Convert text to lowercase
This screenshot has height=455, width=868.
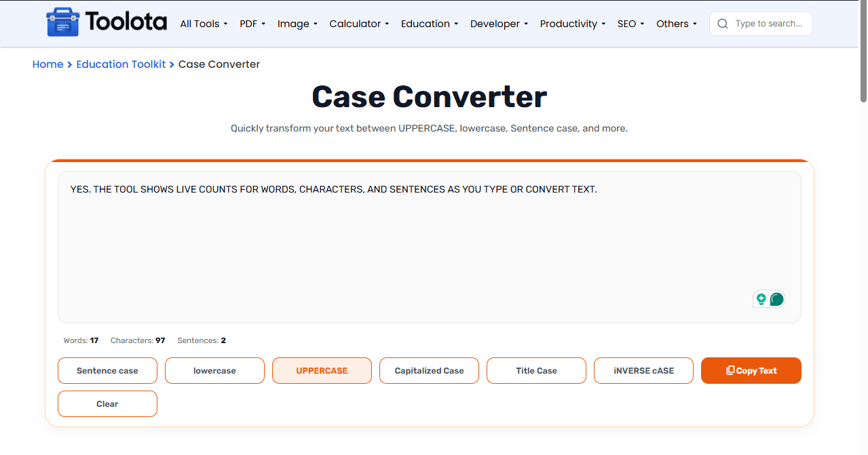[x=214, y=371]
